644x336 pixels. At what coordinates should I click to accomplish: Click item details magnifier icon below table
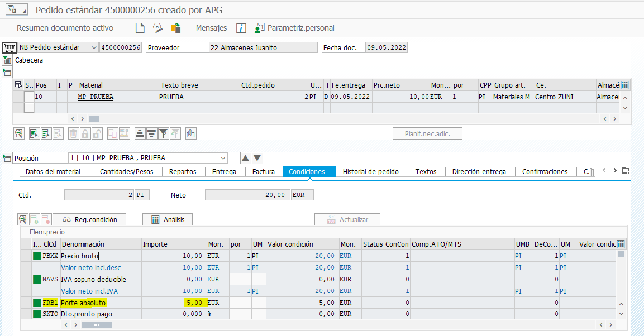click(x=19, y=133)
